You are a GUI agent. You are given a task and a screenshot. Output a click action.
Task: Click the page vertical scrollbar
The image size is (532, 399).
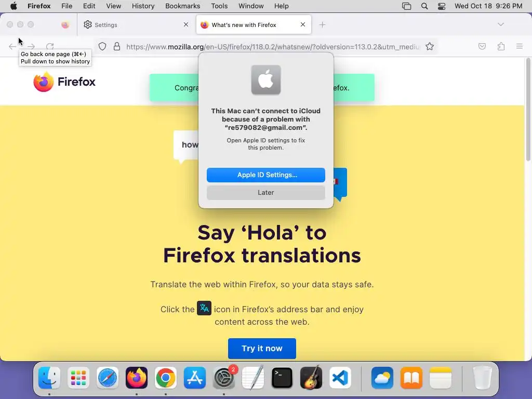528,109
